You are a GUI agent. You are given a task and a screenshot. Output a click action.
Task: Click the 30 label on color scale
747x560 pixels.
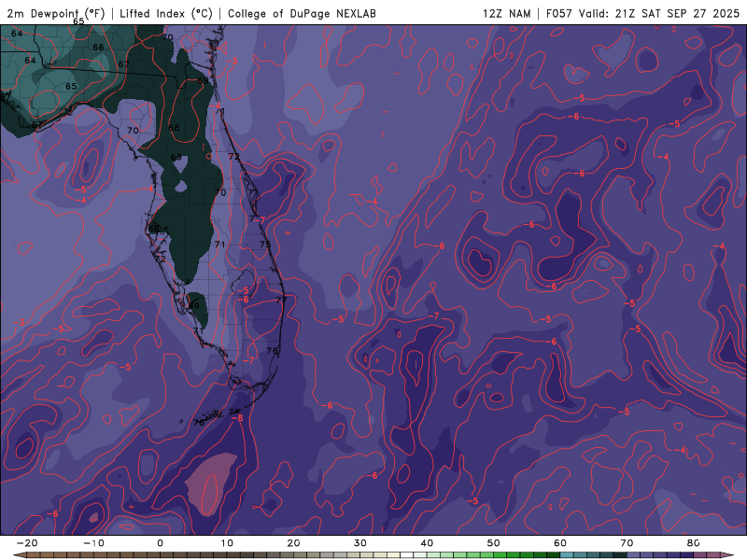(x=360, y=543)
